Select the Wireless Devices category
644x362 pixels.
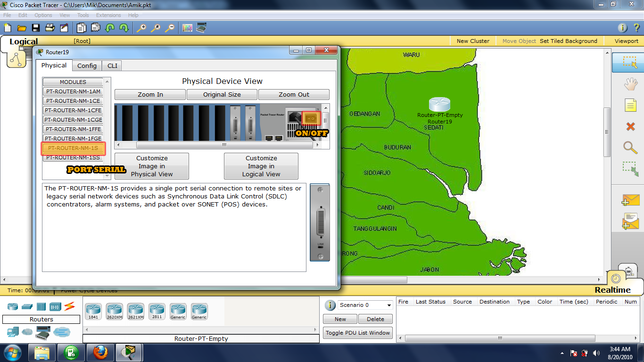point(55,307)
